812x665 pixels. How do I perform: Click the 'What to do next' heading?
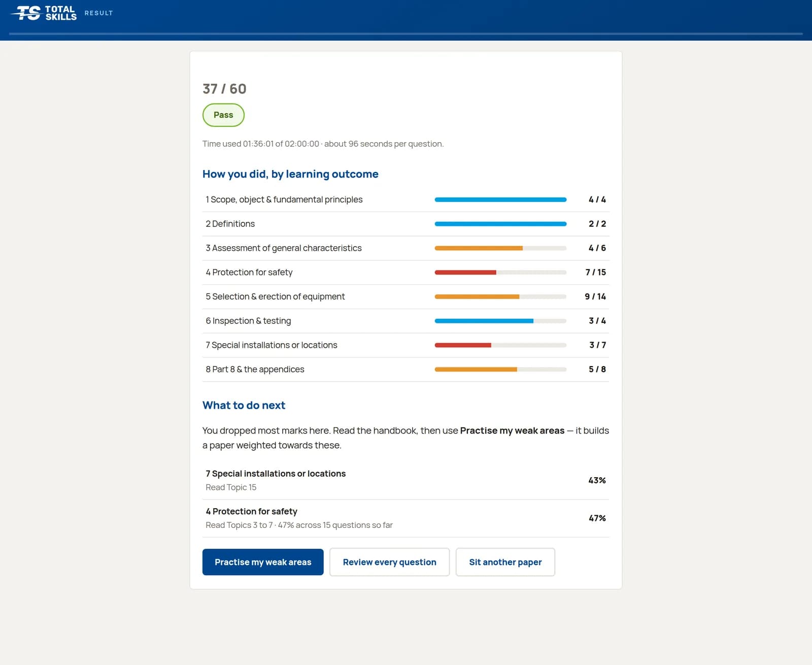244,406
